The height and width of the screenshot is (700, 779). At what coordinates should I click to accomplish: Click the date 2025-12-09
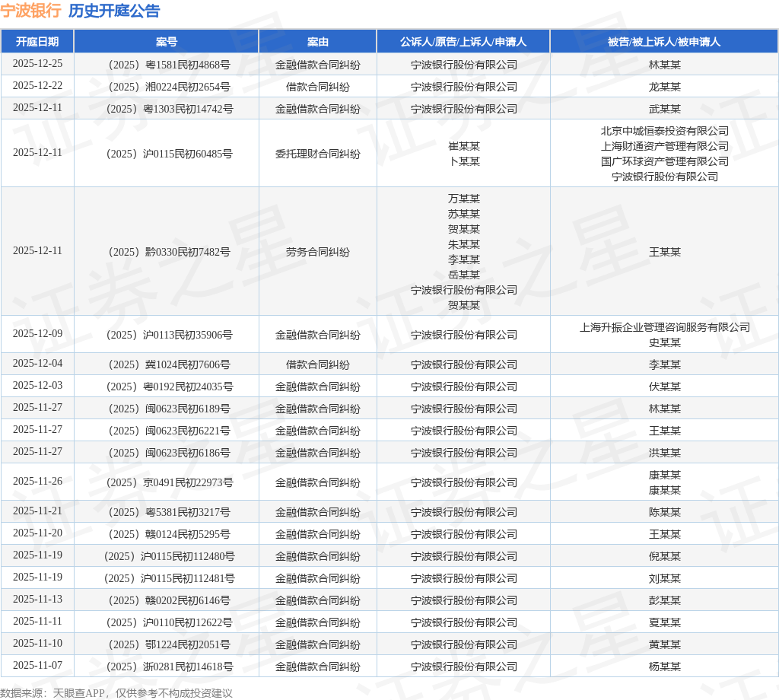(x=37, y=334)
